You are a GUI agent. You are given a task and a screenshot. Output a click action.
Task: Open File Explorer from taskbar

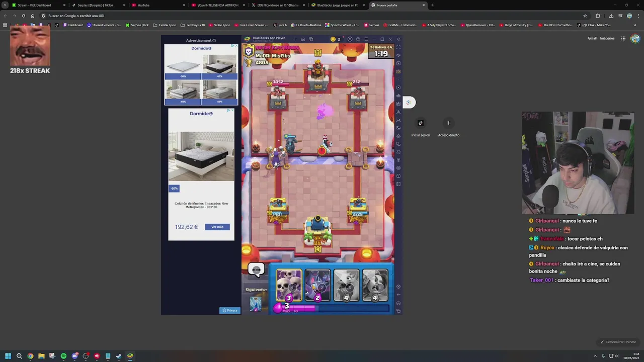click(x=41, y=356)
